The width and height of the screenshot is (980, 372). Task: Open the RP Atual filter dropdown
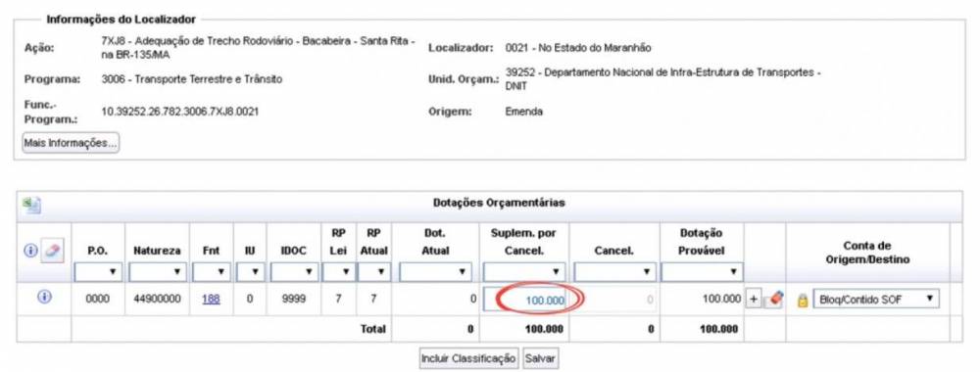pos(373,272)
